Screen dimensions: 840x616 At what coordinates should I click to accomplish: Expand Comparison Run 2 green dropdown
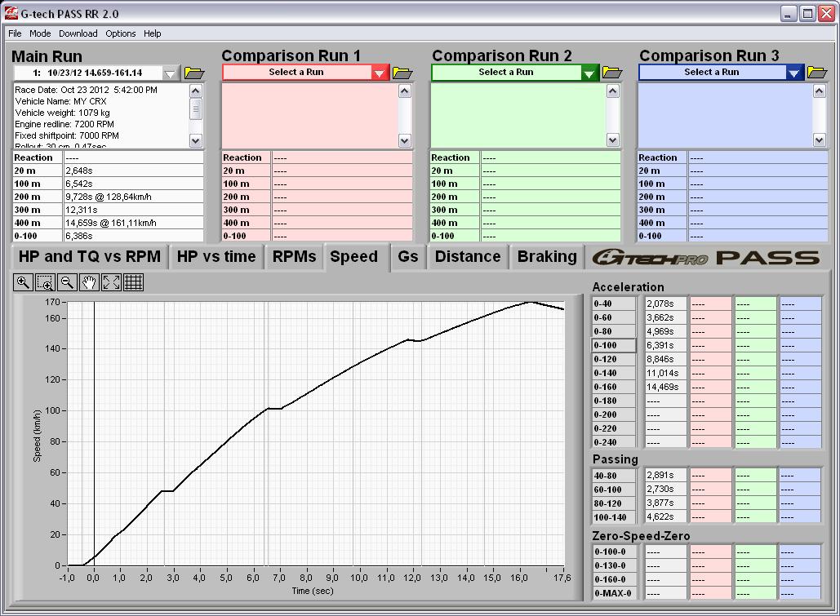pyautogui.click(x=589, y=73)
